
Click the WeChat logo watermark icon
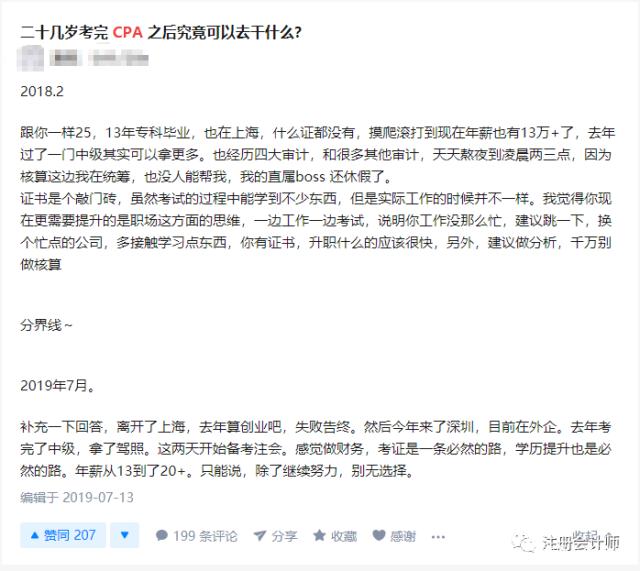pyautogui.click(x=523, y=542)
